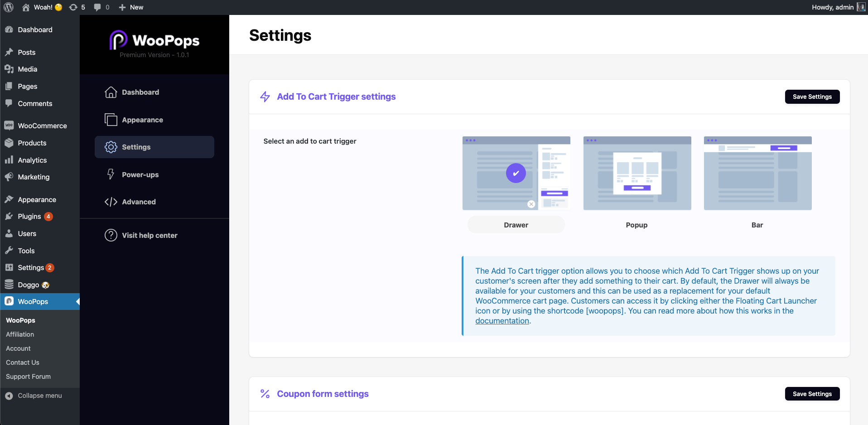Open the Affiliation submenu item
The width and height of the screenshot is (868, 425).
pos(20,334)
